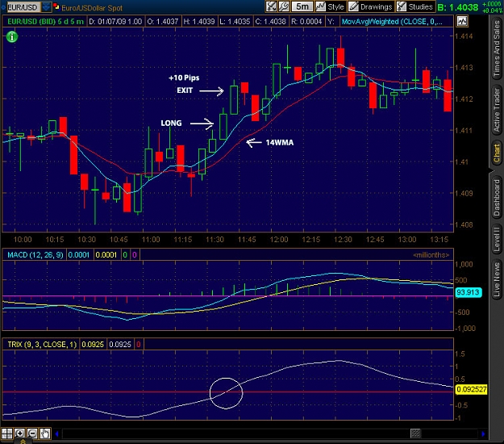The height and width of the screenshot is (444, 504).
Task: Zoom out with the minus magnifier
Action: pyautogui.click(x=32, y=434)
